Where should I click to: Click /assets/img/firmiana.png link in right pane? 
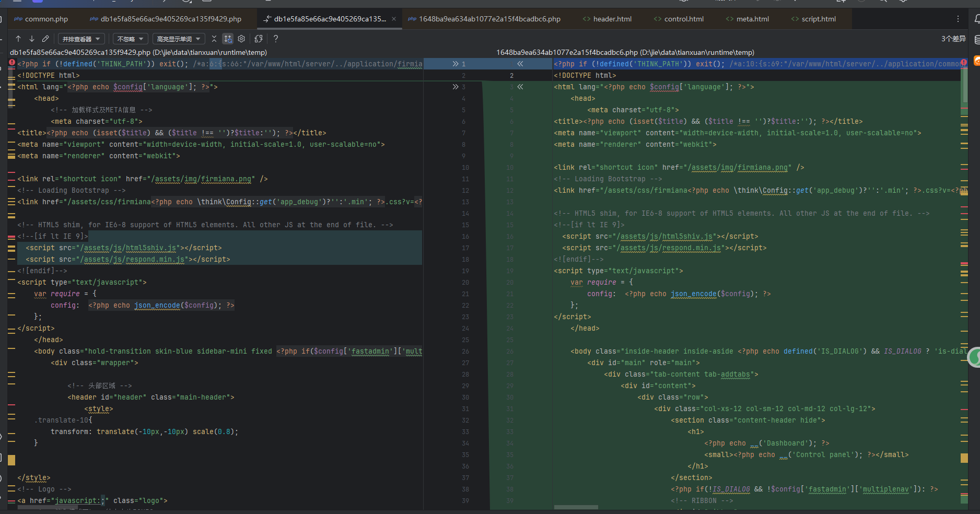[x=738, y=167]
